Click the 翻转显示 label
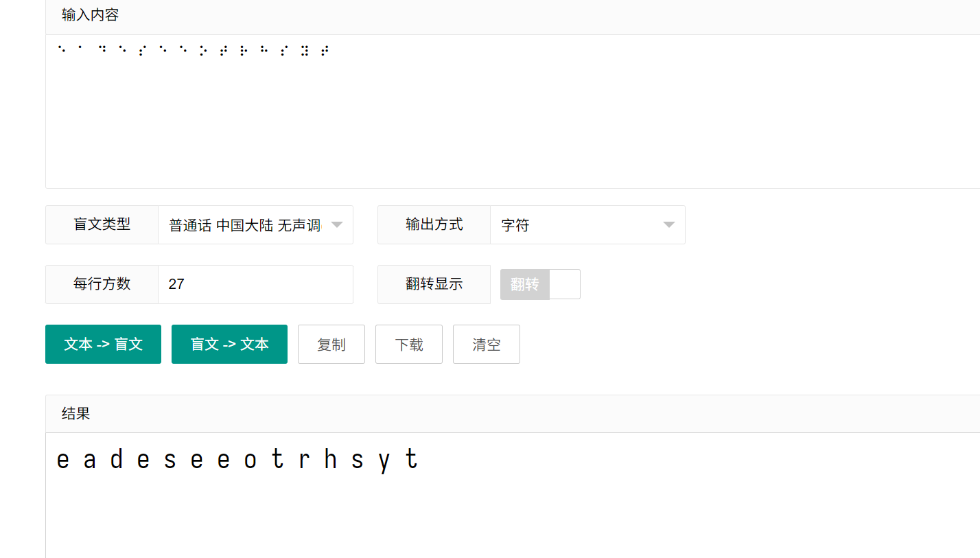Image resolution: width=980 pixels, height=558 pixels. pos(434,284)
